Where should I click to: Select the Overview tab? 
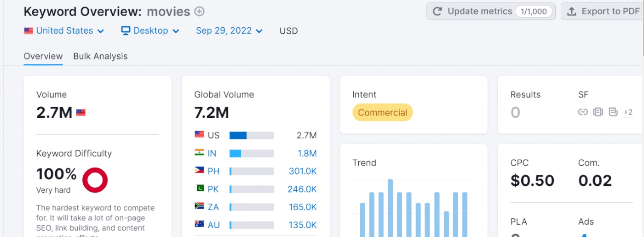point(43,56)
